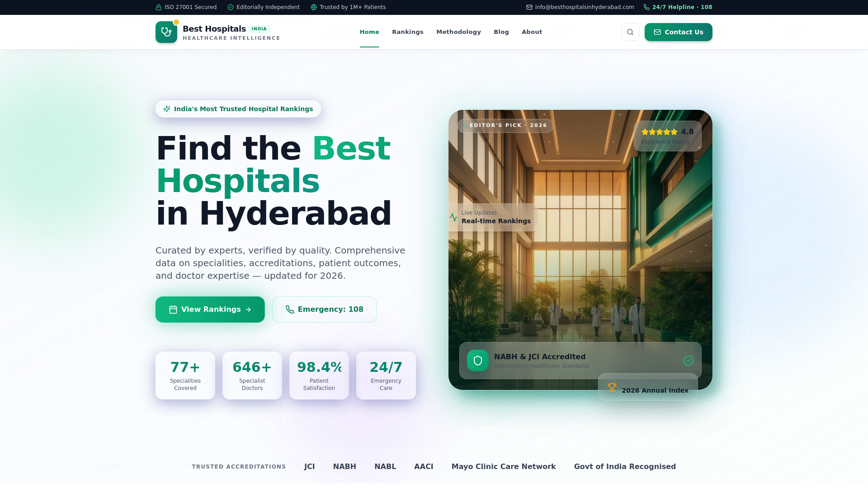The height and width of the screenshot is (488, 868).
Task: Click the INDIA tag next to the logo
Action: pos(259,29)
